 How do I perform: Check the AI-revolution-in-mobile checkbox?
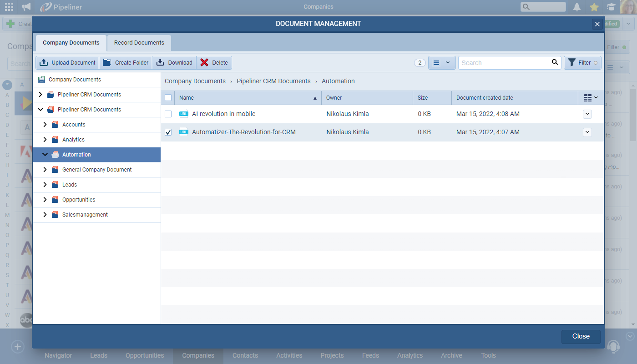point(168,114)
